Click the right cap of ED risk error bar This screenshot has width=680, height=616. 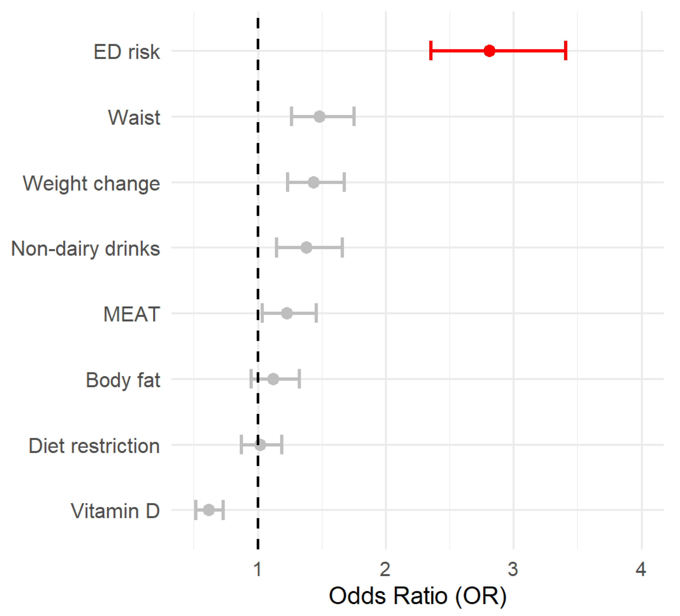[566, 51]
